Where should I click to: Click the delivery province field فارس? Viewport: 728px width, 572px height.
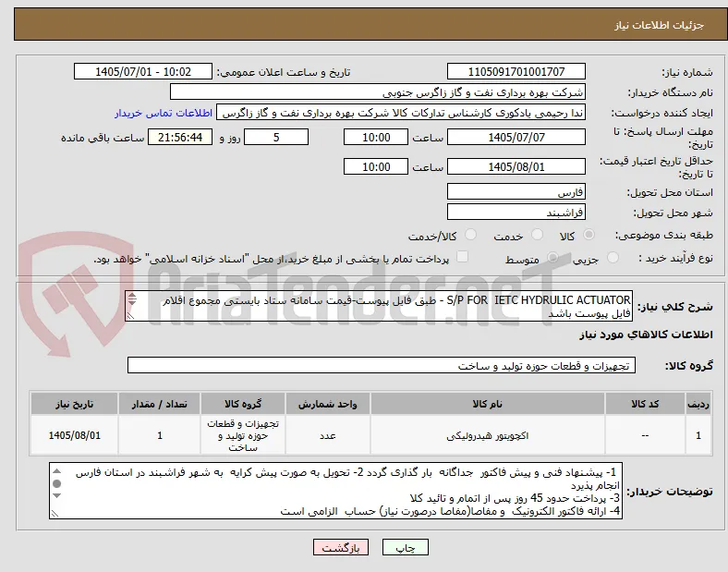click(516, 191)
